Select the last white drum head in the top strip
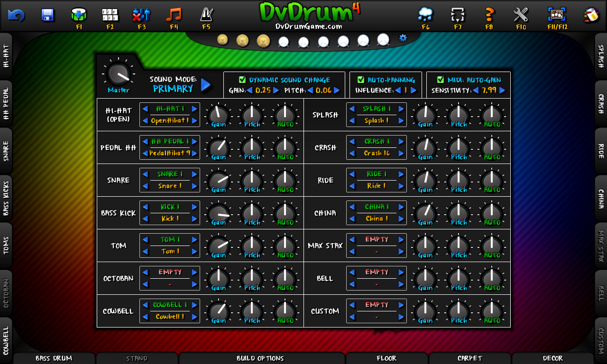The width and height of the screenshot is (607, 364). tap(383, 40)
